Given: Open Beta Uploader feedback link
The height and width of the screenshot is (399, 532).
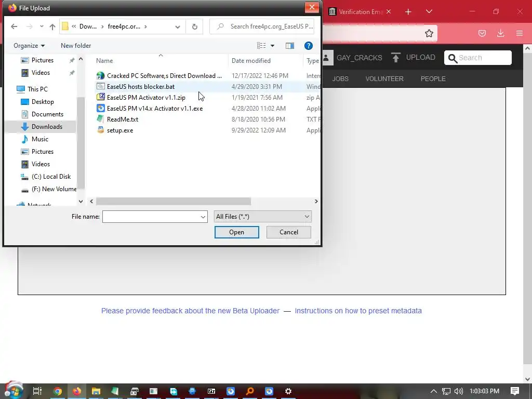Looking at the screenshot, I should point(190,311).
